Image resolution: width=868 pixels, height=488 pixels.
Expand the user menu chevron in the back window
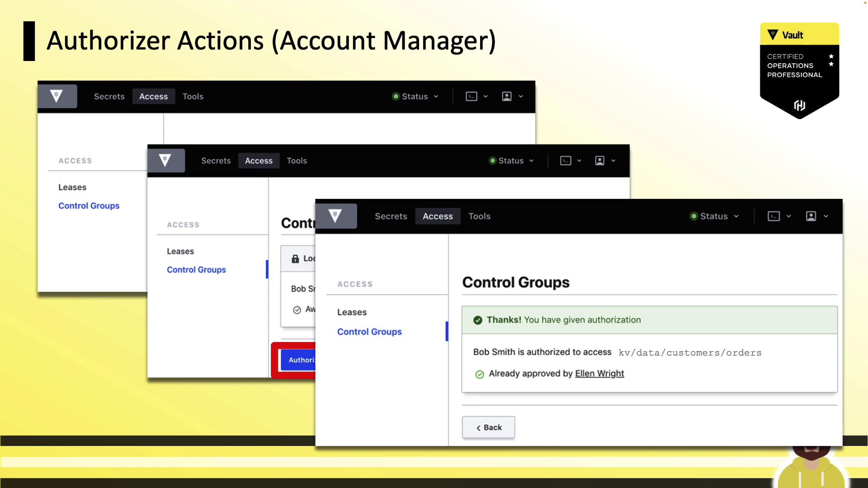pos(521,96)
